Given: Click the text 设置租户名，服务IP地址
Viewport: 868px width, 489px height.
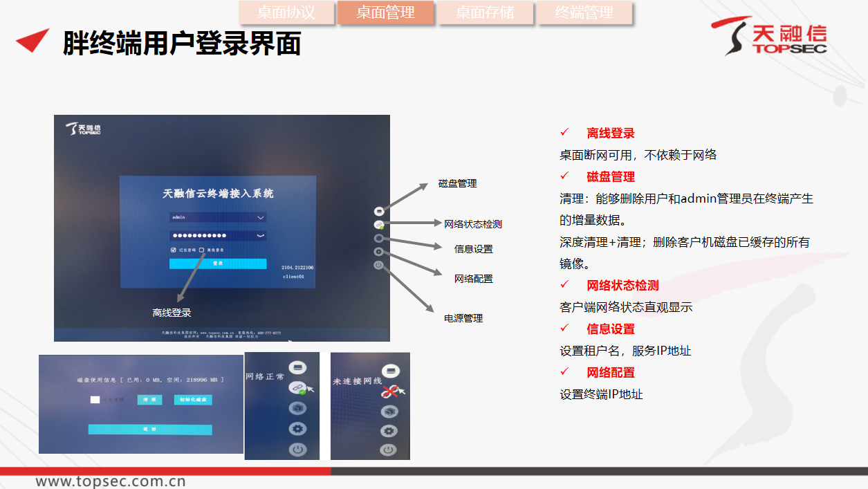Looking at the screenshot, I should [x=625, y=351].
